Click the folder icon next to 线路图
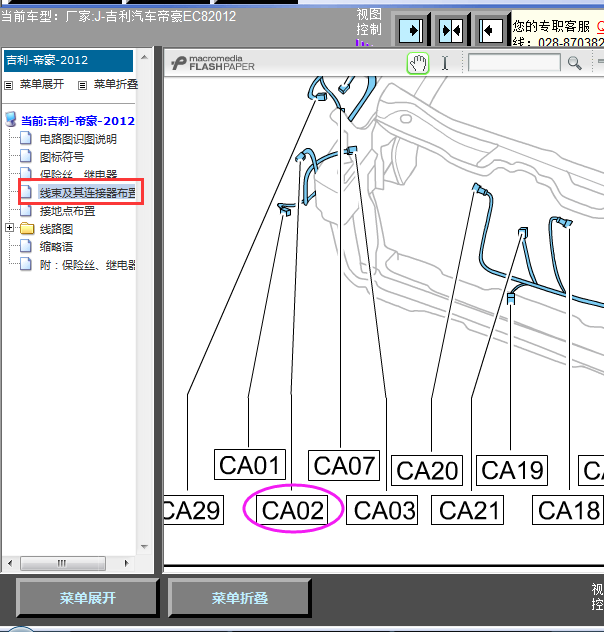This screenshot has height=632, width=604. [x=27, y=229]
